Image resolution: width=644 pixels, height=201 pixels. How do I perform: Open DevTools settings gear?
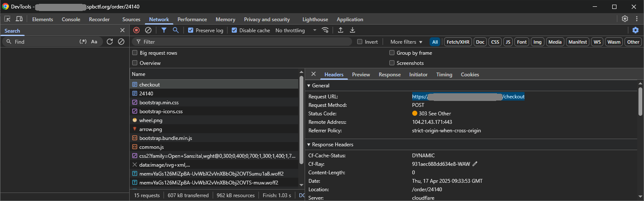(x=625, y=19)
